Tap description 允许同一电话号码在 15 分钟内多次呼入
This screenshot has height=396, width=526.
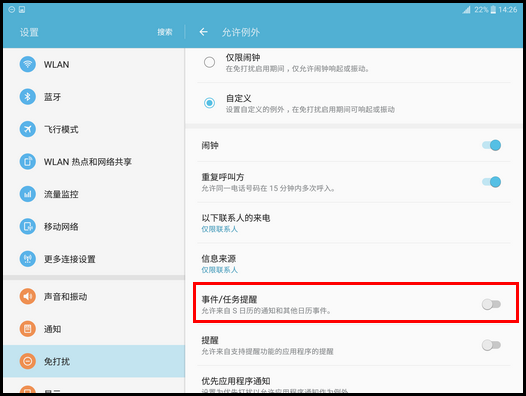tap(268, 188)
